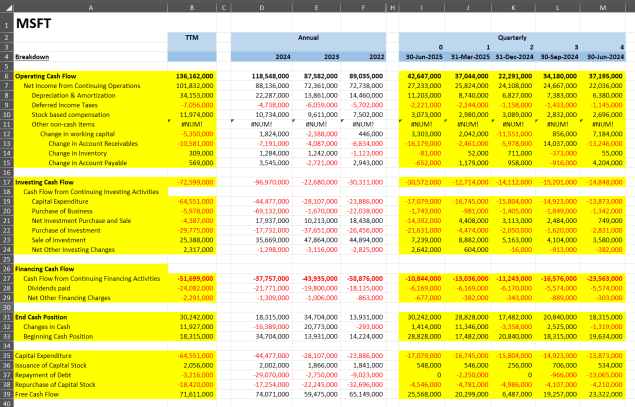Select column I header
The image size is (635, 407).
pyautogui.click(x=422, y=7)
